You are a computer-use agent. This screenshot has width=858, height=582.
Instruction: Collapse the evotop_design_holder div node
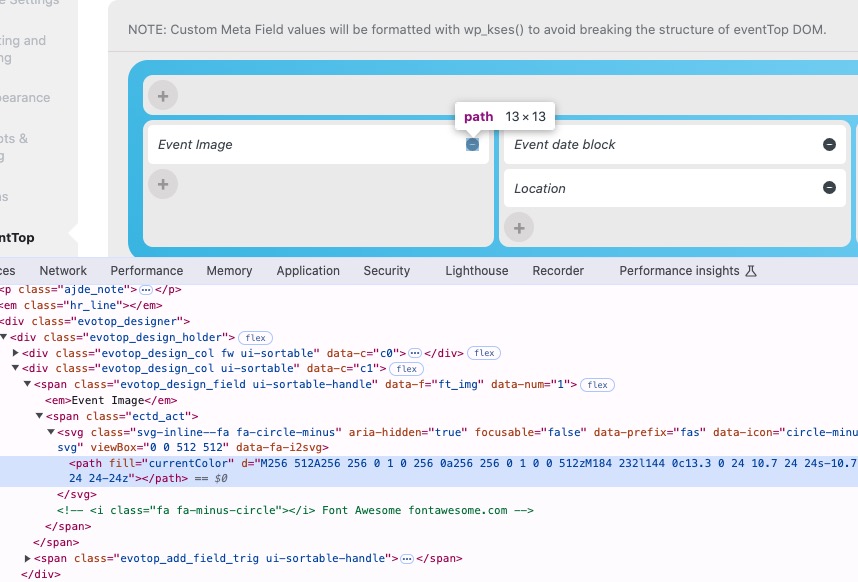4,337
